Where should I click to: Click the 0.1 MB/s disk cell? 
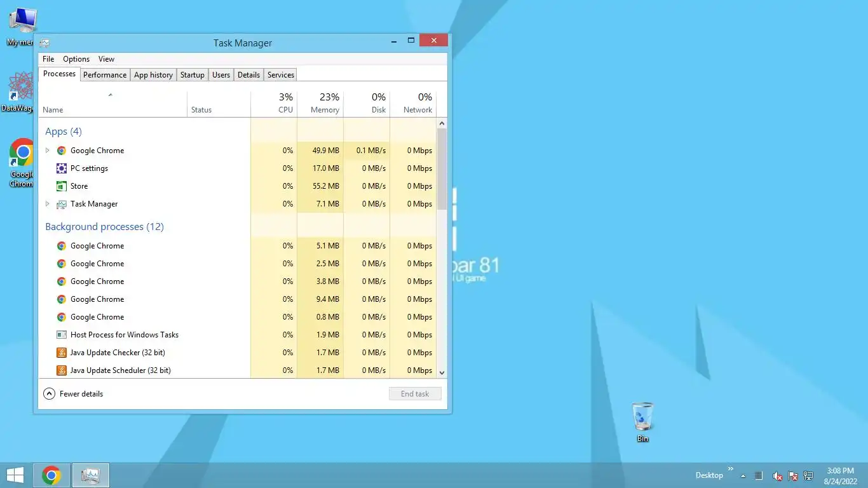pyautogui.click(x=367, y=151)
